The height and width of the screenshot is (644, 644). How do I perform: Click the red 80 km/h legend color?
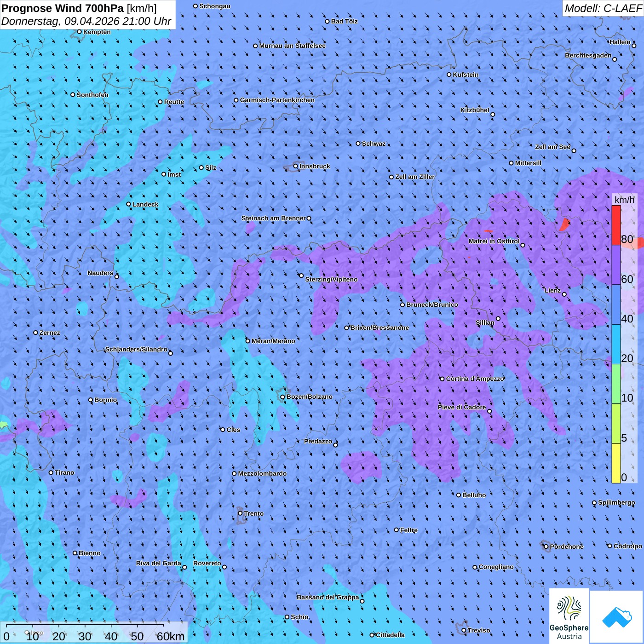(x=616, y=225)
